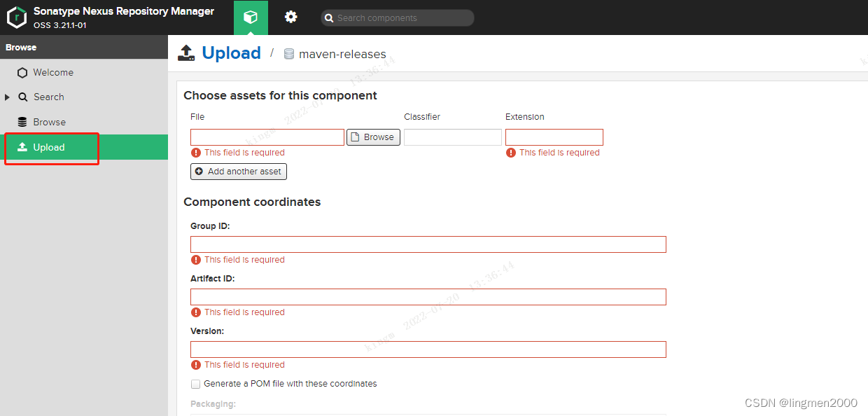The width and height of the screenshot is (868, 416).
Task: Click the Artifact ID error icon
Action: point(196,312)
